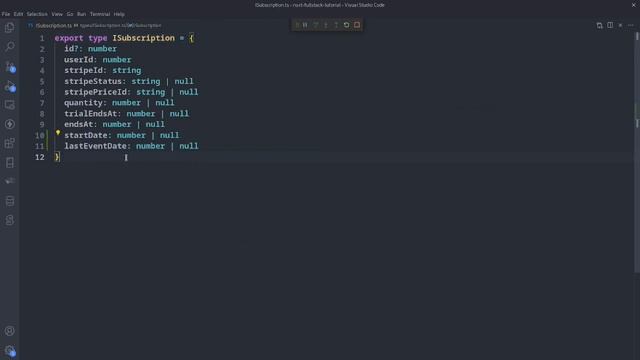This screenshot has width=640, height=360.
Task: Click the 'export' keyword on line 1
Action: (69, 38)
